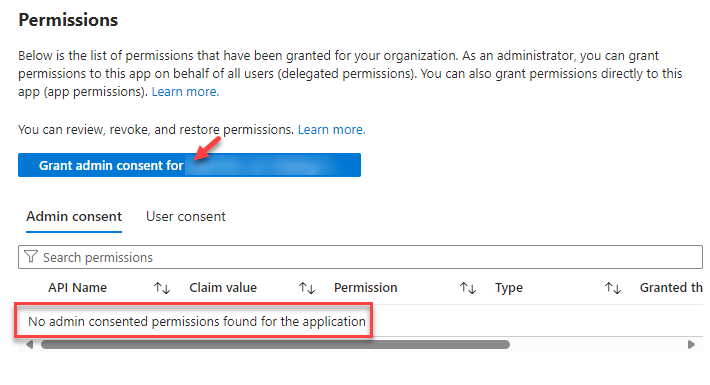Click the Permission column header
This screenshot has width=710, height=385.
pos(365,288)
